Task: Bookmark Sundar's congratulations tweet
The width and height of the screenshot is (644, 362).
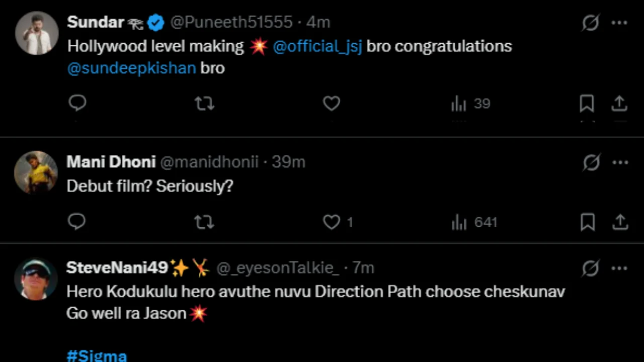Action: click(x=587, y=103)
